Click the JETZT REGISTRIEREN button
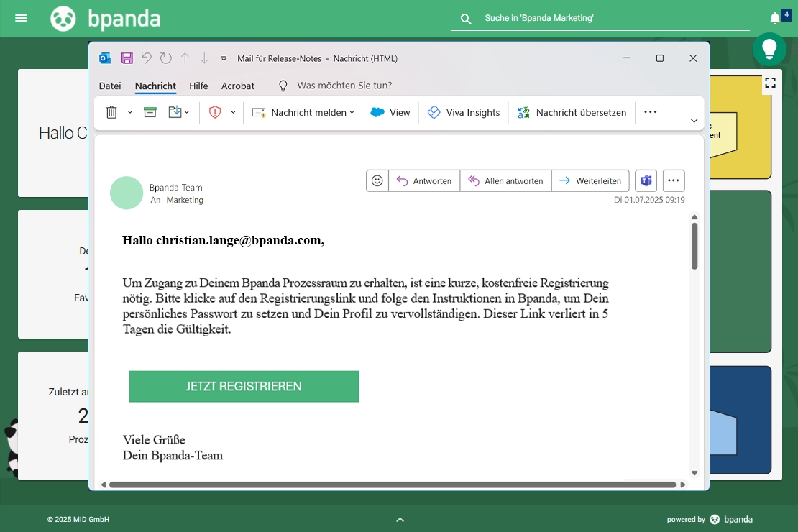This screenshot has width=798, height=532. (244, 386)
